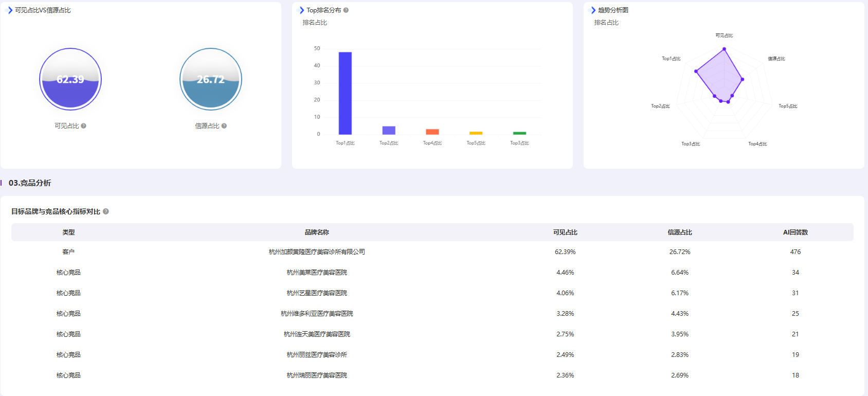Click the 品牌名称 column header
This screenshot has height=396, width=868.
click(317, 232)
